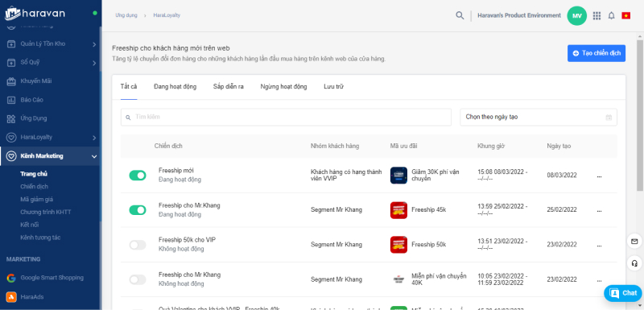Screen dimensions: 644x310
Task: Click the Sổ Quỹ sidebar icon
Action: click(x=11, y=63)
